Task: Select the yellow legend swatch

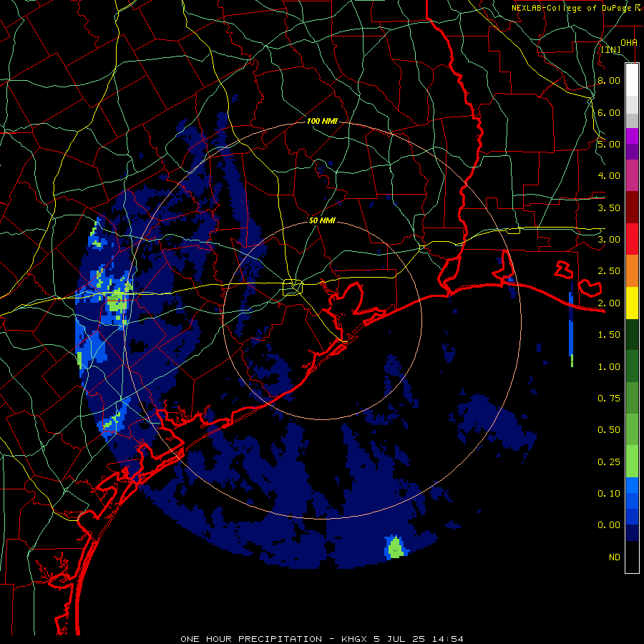Action: pos(632,303)
